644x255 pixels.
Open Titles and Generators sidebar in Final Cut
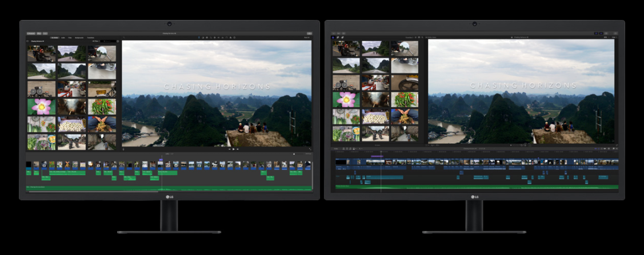pos(342,37)
